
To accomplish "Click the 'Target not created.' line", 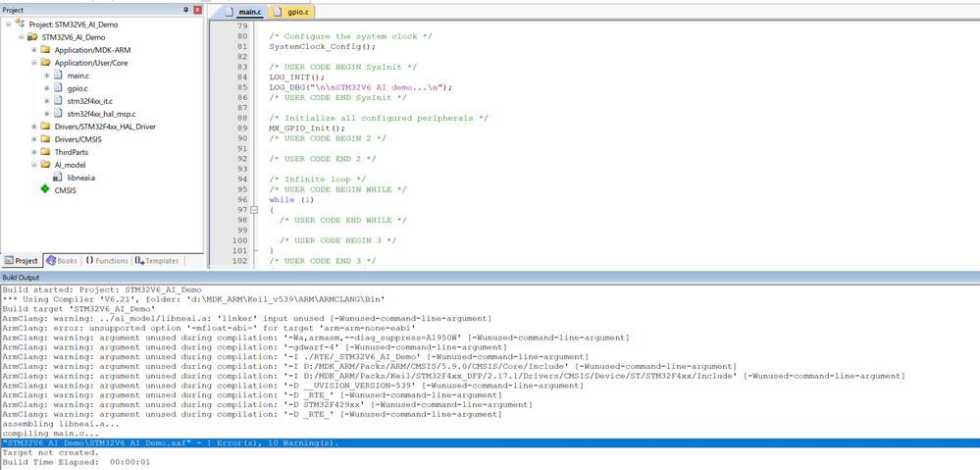I will pos(51,452).
